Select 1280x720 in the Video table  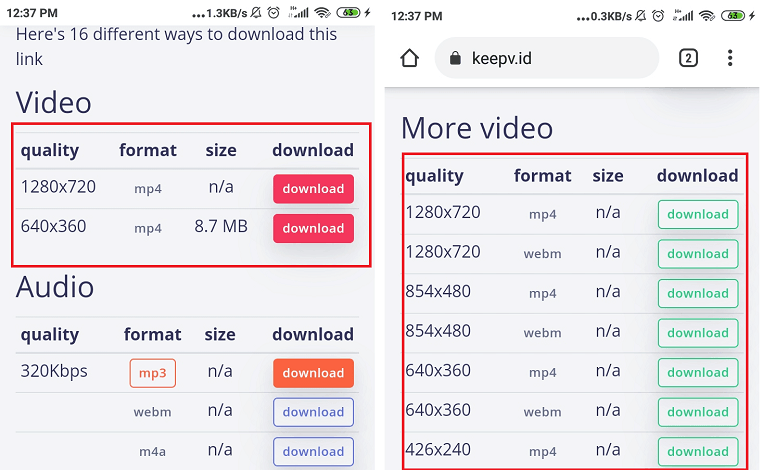[x=58, y=187]
